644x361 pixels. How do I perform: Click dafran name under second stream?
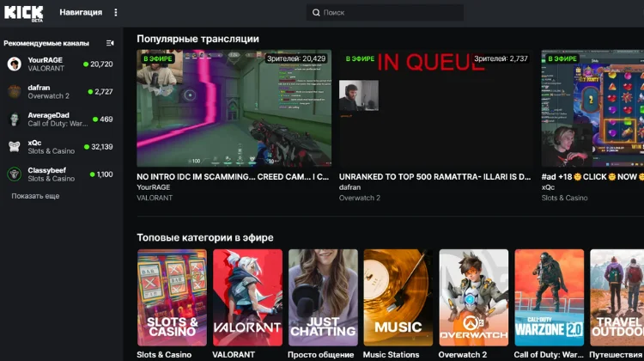pos(349,187)
